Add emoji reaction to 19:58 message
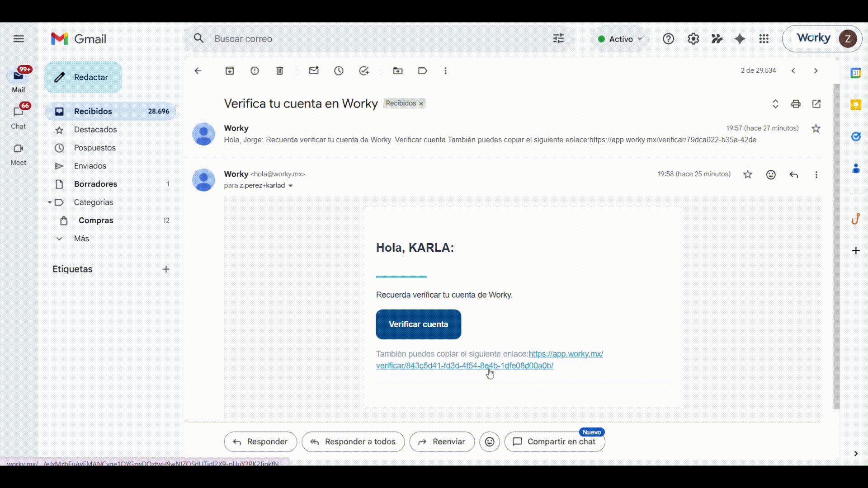The width and height of the screenshot is (868, 488). 771,175
